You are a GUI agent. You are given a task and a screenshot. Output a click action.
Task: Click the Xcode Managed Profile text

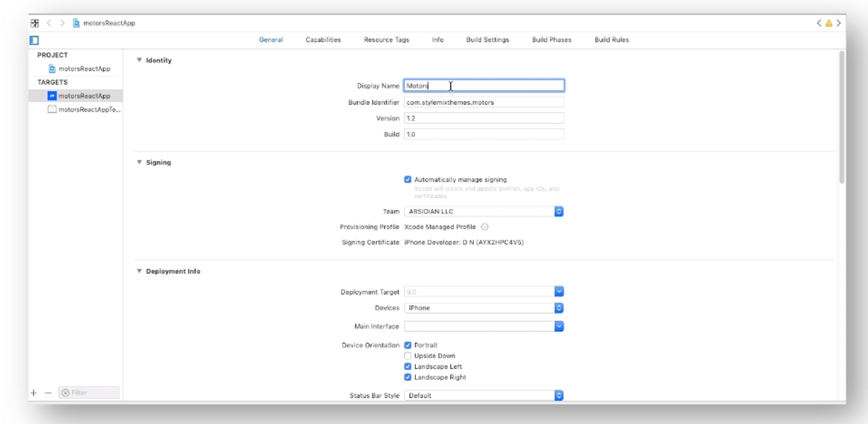[440, 227]
